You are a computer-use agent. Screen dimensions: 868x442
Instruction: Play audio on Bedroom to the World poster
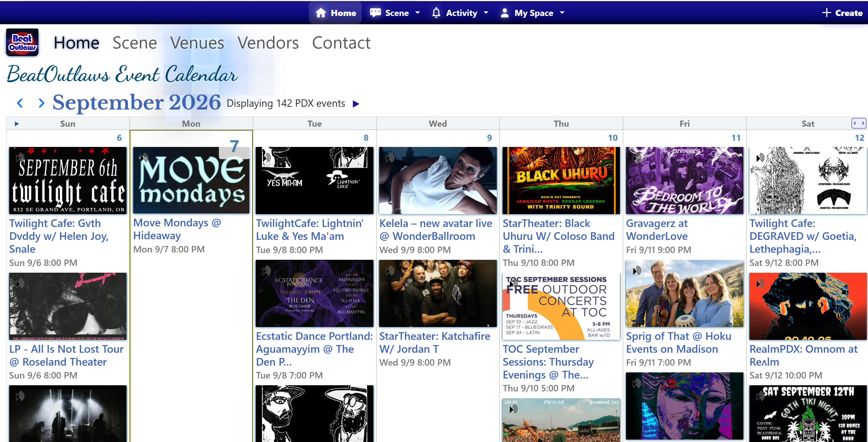(x=636, y=158)
